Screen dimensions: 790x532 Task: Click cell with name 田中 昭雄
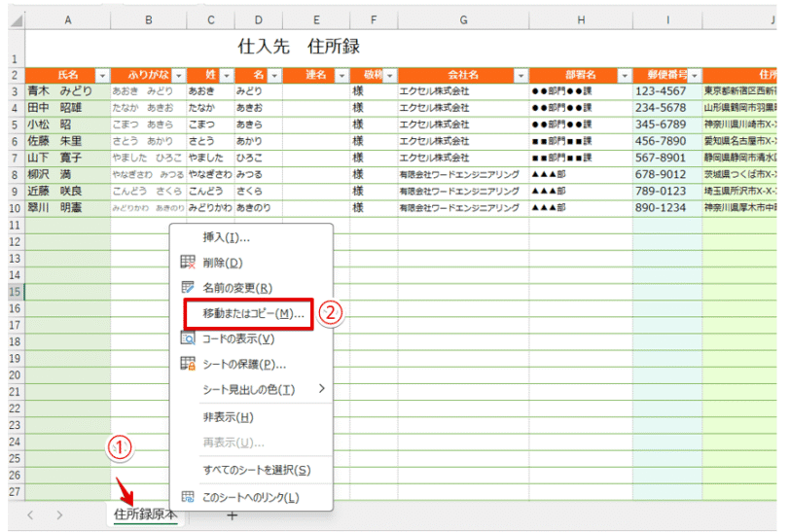(x=67, y=108)
